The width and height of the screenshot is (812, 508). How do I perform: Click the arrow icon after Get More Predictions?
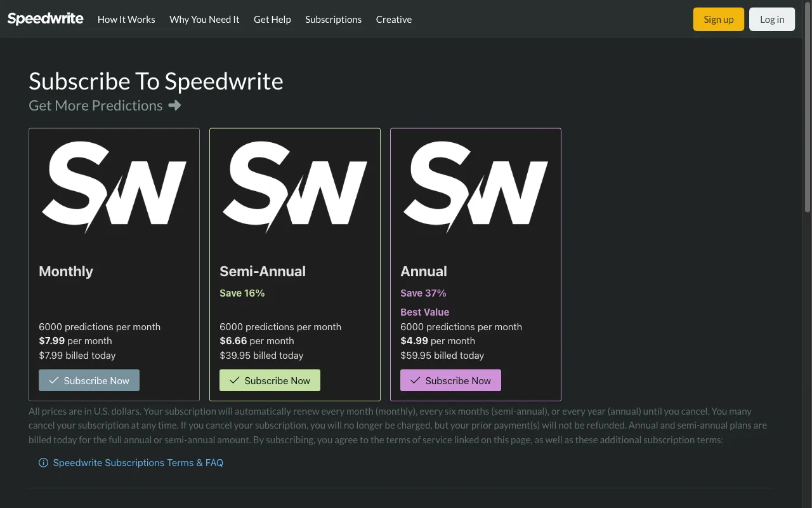(174, 105)
